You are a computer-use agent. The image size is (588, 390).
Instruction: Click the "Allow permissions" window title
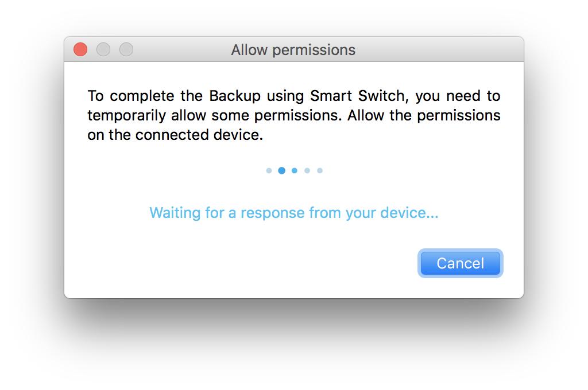coord(293,50)
